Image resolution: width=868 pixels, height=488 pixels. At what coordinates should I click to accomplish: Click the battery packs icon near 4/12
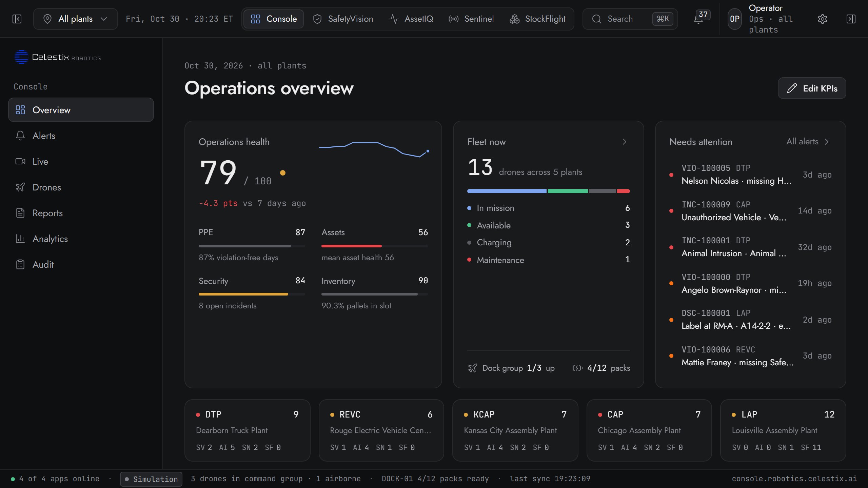[577, 368]
